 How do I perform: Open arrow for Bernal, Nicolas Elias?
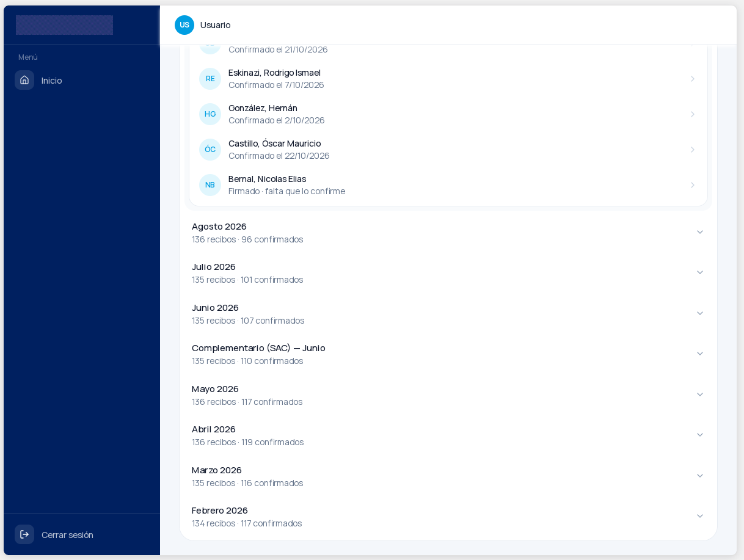pos(693,185)
